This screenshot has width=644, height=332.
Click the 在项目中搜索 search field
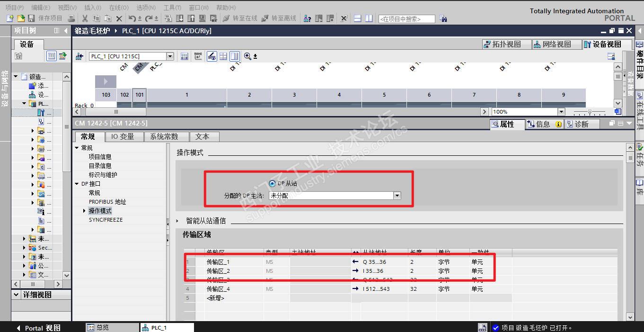406,19
